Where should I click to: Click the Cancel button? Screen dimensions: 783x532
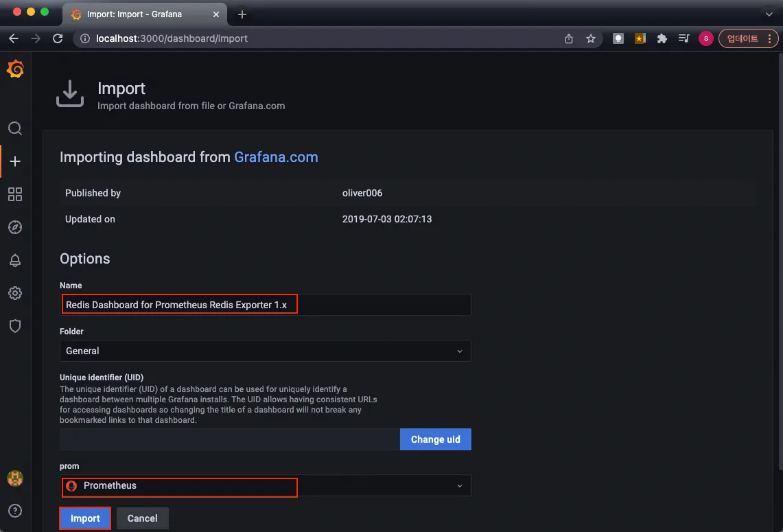142,518
